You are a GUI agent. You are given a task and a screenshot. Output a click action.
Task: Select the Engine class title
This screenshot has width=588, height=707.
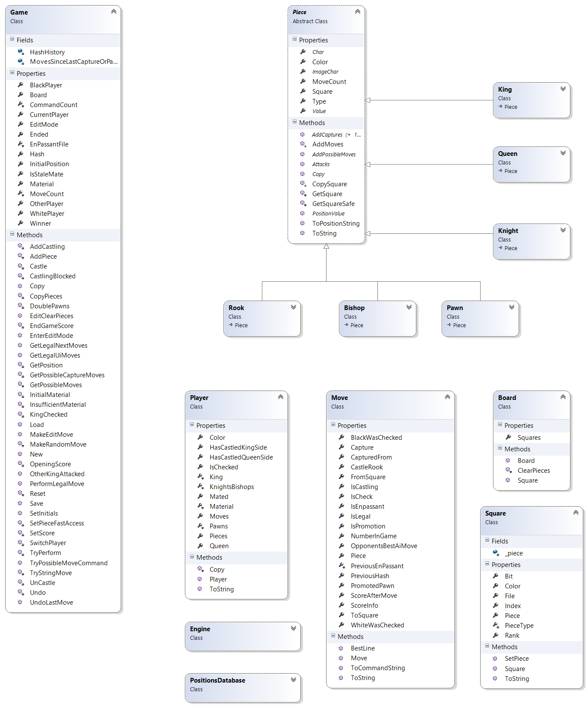200,629
